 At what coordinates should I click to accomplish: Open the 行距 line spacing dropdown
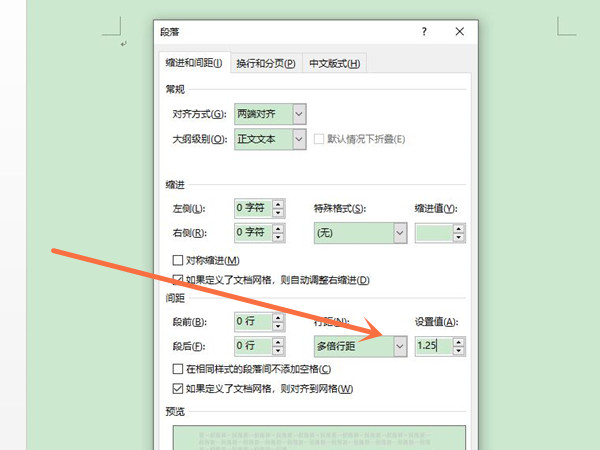[399, 346]
